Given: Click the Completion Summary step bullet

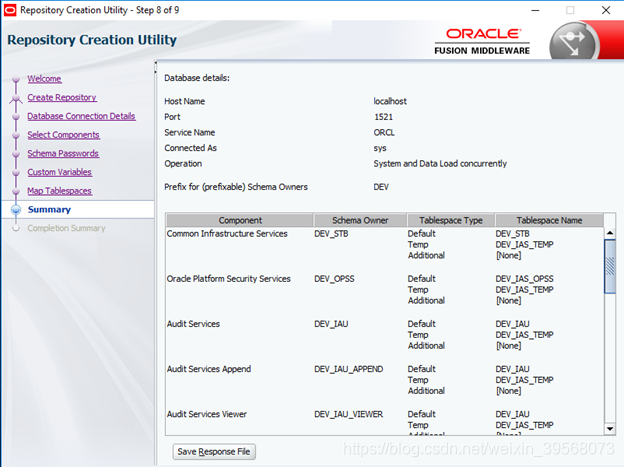Looking at the screenshot, I should 16,228.
